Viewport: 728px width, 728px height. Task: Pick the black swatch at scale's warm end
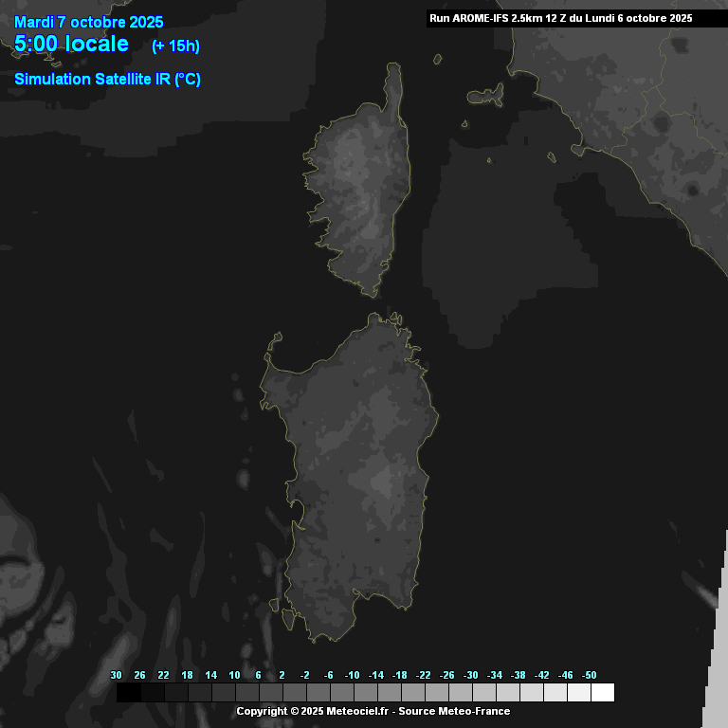128,693
